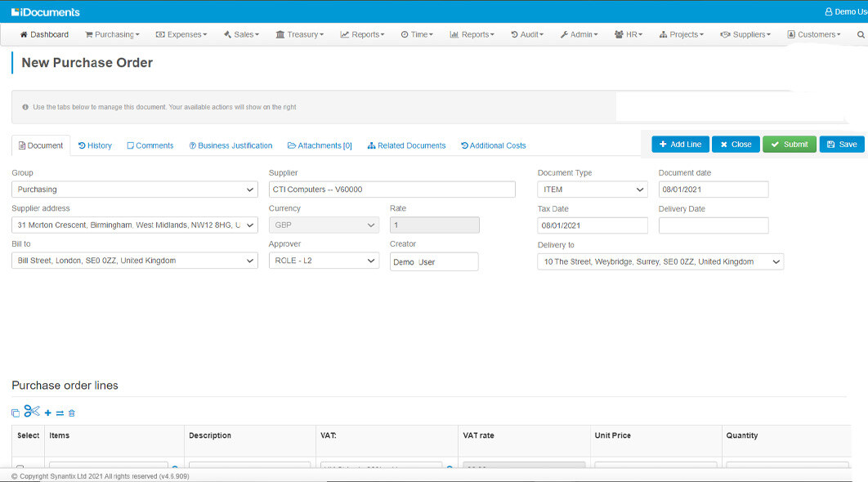Click the Rate field
The height and width of the screenshot is (482, 868).
tap(435, 225)
